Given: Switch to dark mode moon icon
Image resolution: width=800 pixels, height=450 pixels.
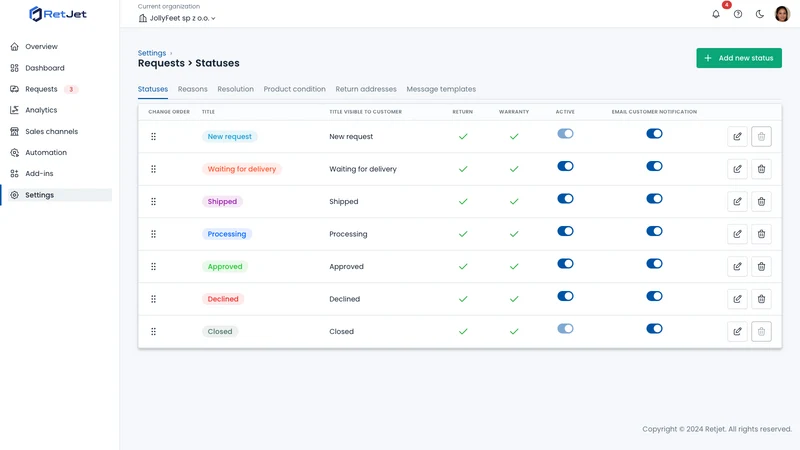Looking at the screenshot, I should [x=760, y=14].
